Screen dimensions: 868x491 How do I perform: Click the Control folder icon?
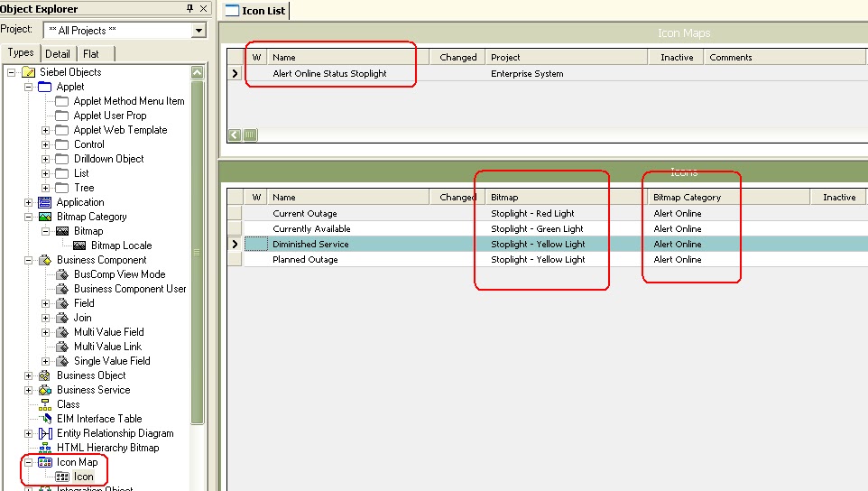pyautogui.click(x=62, y=144)
